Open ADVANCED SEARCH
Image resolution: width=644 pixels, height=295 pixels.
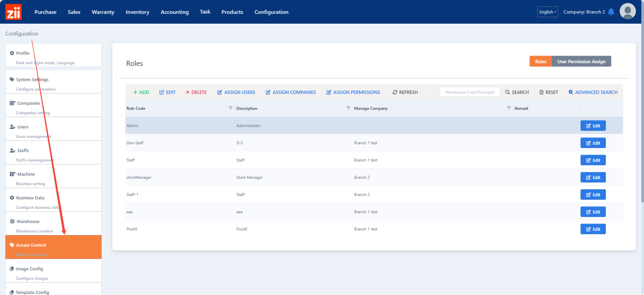(593, 92)
